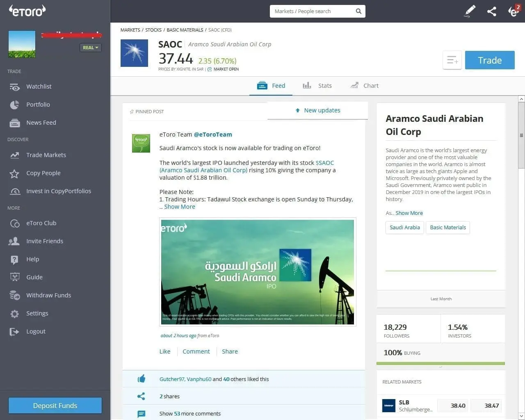
Task: Open the eToro Club page
Action: pos(41,223)
